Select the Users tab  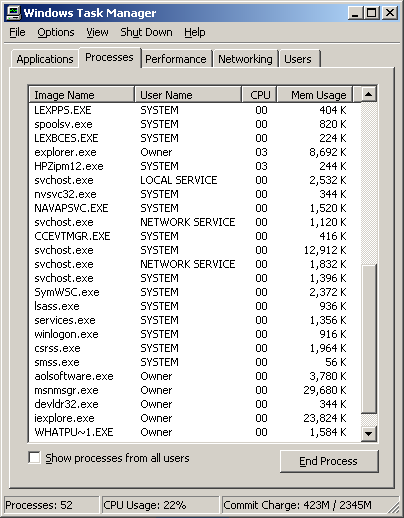298,59
